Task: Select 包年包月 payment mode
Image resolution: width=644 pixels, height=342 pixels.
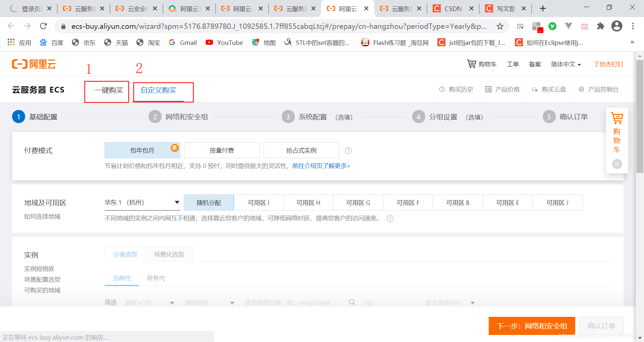Action: point(142,150)
